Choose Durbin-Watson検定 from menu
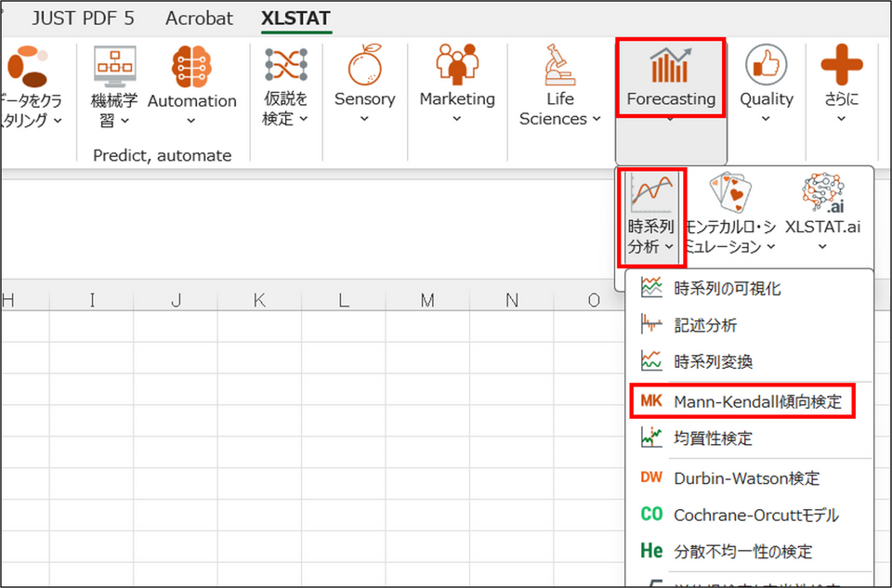Screen dimensions: 892x588 tap(749, 477)
